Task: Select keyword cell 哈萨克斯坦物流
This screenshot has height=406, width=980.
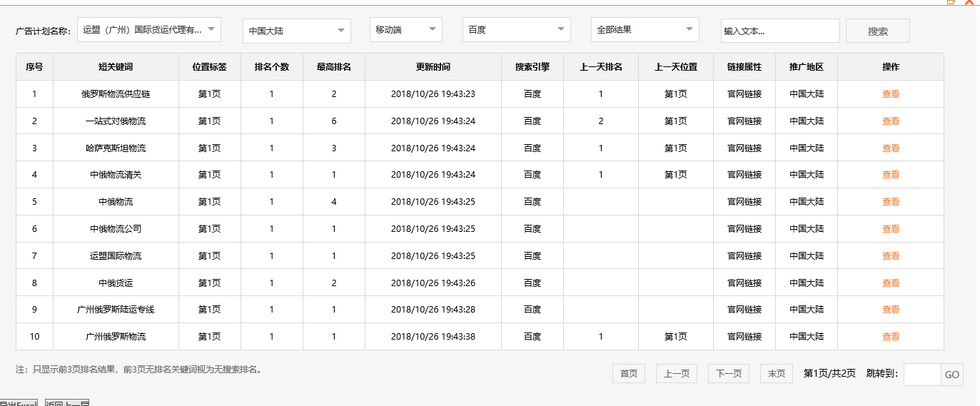Action: coord(116,148)
